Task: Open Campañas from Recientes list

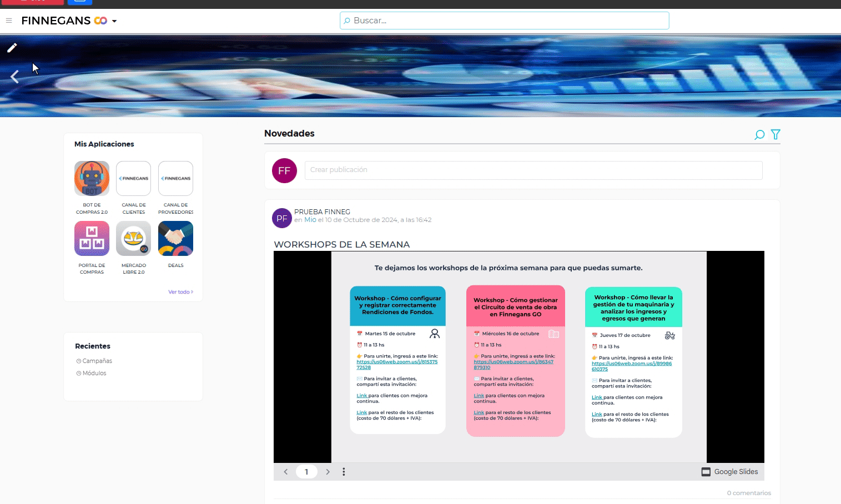Action: pyautogui.click(x=97, y=361)
